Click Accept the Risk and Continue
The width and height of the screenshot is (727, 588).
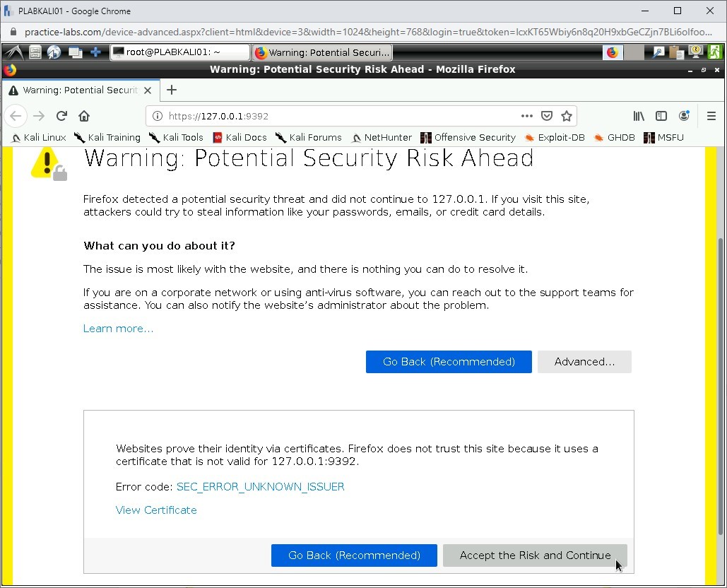pyautogui.click(x=535, y=555)
